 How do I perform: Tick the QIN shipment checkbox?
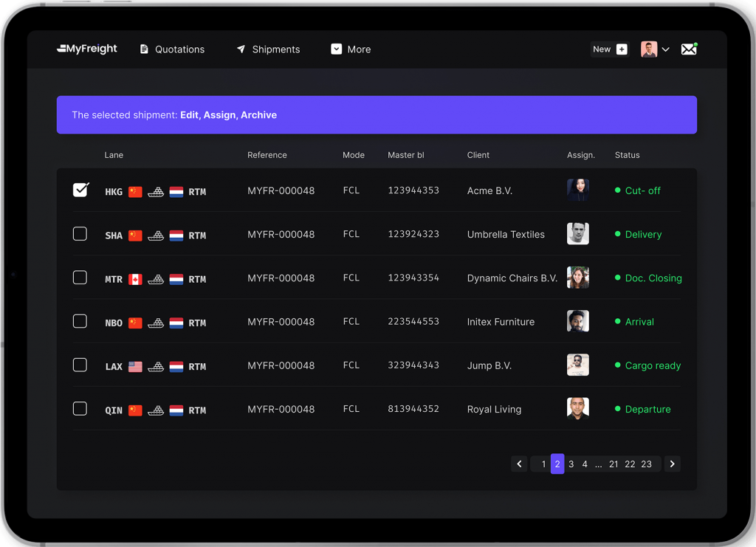click(80, 408)
